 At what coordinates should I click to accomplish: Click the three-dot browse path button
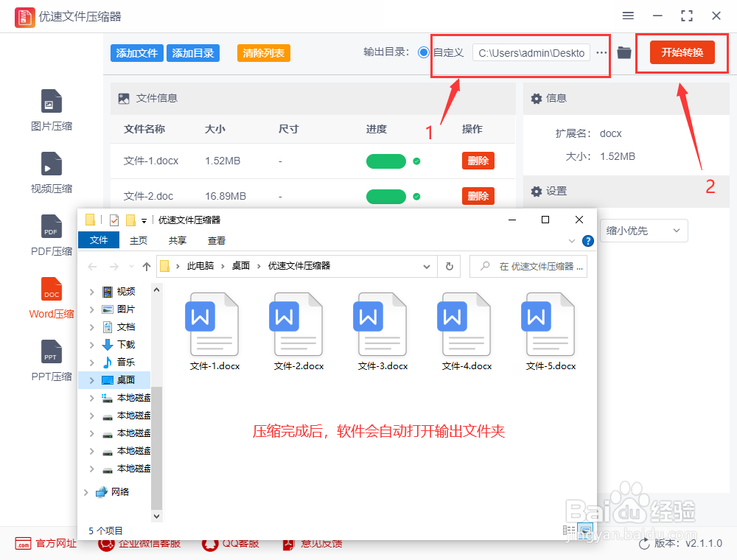tap(601, 52)
